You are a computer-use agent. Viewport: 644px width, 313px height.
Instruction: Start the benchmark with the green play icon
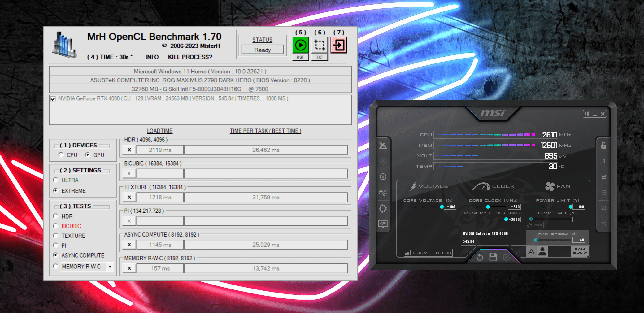(x=301, y=45)
